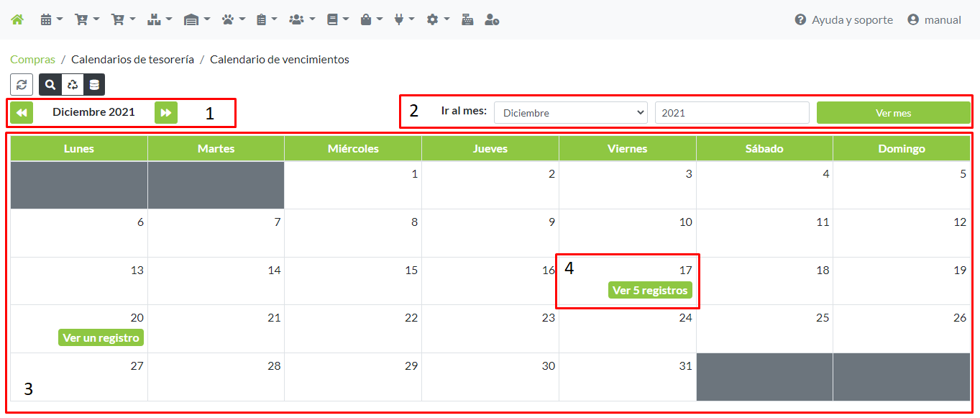The width and height of the screenshot is (980, 418).
Task: Open the paw icon dropdown menu
Action: tap(234, 19)
